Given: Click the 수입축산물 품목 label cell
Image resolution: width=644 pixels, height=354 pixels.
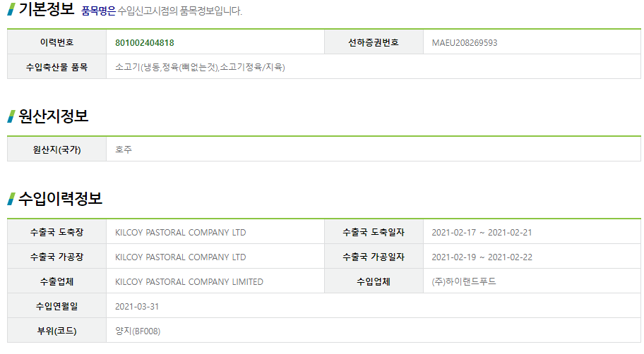Looking at the screenshot, I should tap(56, 67).
